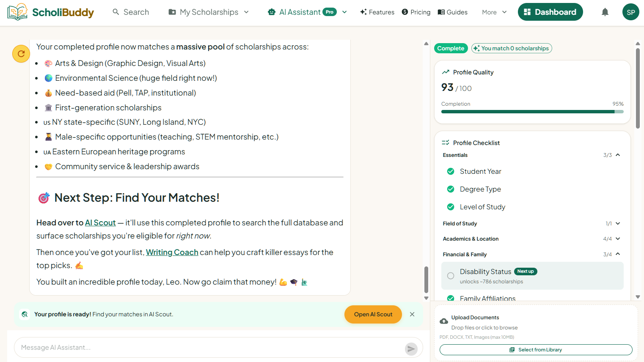This screenshot has height=362, width=644.
Task: Click the classical building emoji
Action: click(x=49, y=108)
